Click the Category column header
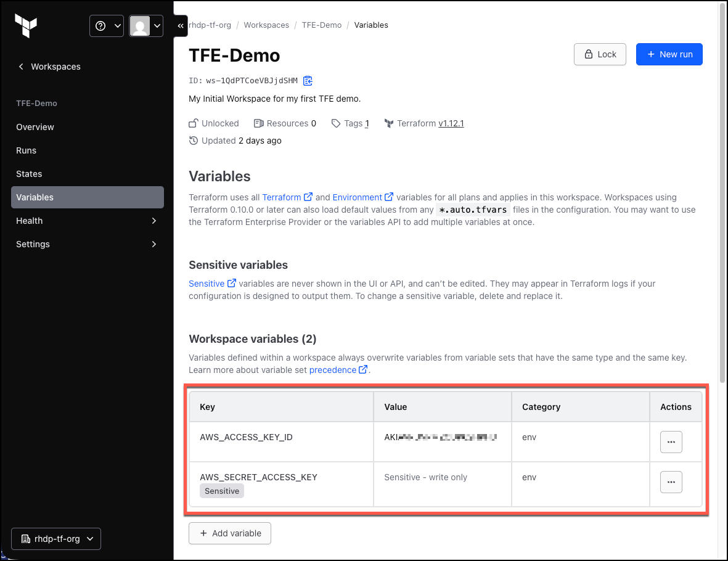This screenshot has height=561, width=728. (580, 407)
